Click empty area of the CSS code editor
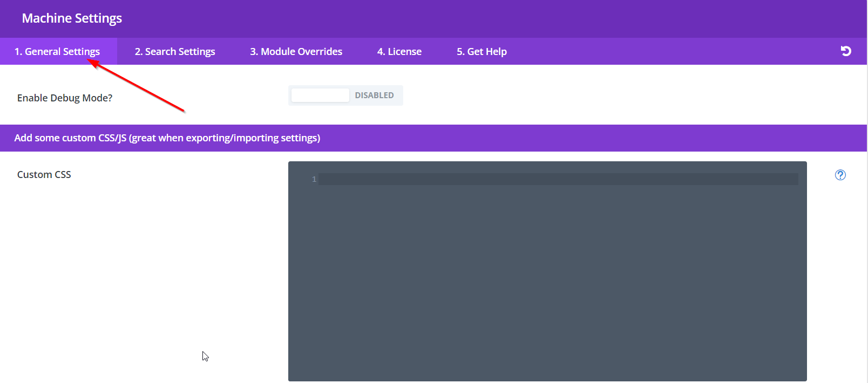The width and height of the screenshot is (868, 383). point(547,281)
